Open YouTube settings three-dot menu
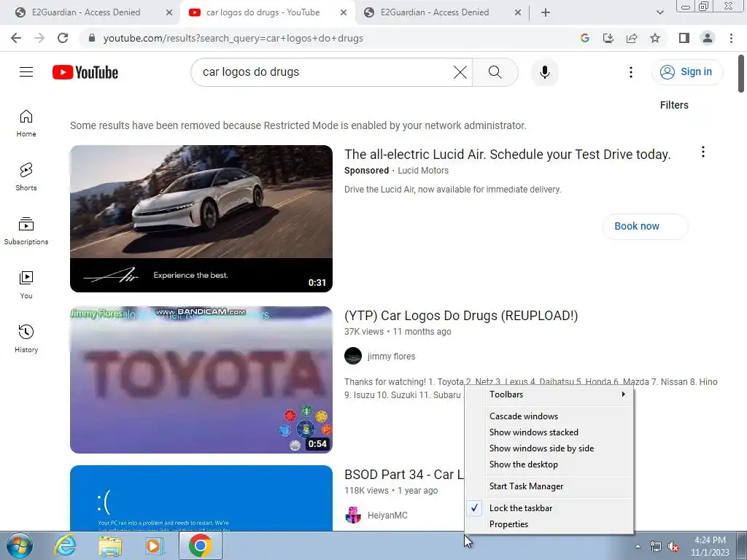This screenshot has width=747, height=560. coord(631,72)
